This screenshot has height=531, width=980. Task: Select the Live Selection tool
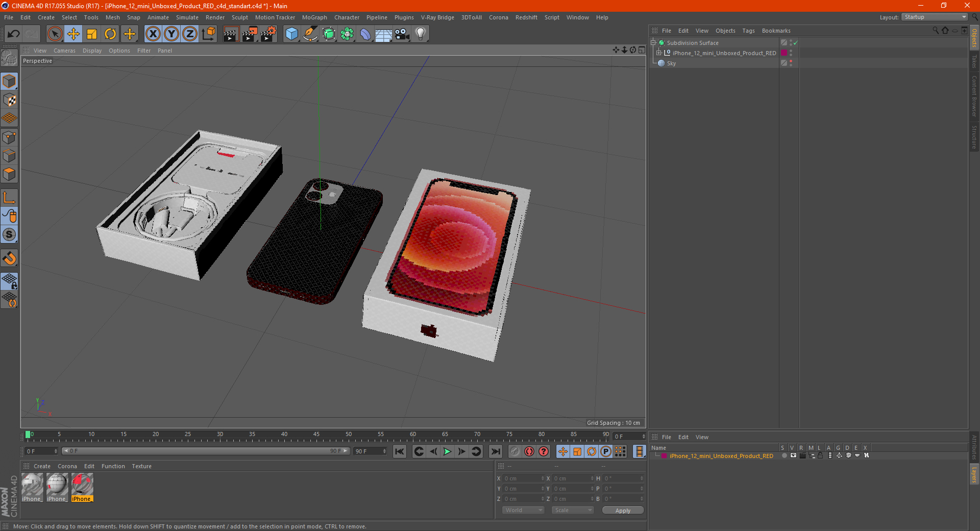[55, 34]
